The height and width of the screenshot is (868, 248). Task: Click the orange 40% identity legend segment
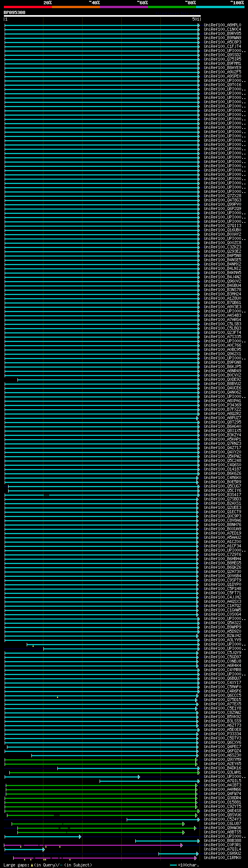coord(76,7)
